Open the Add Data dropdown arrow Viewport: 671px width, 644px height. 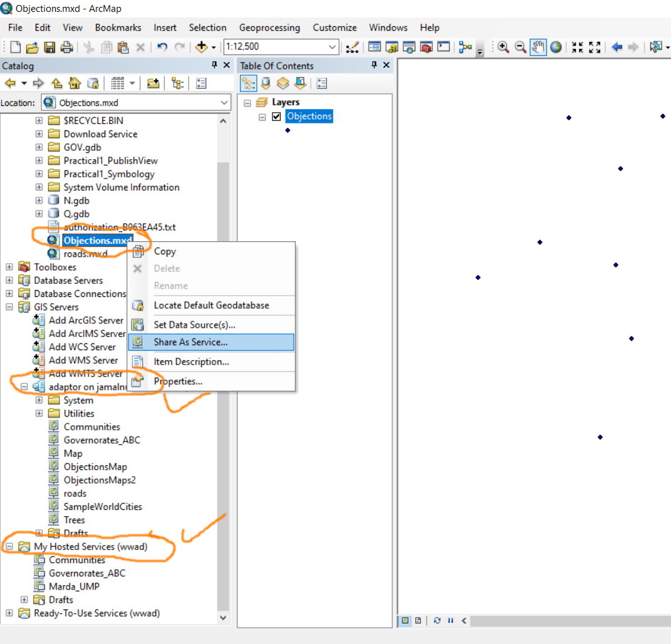pyautogui.click(x=214, y=47)
